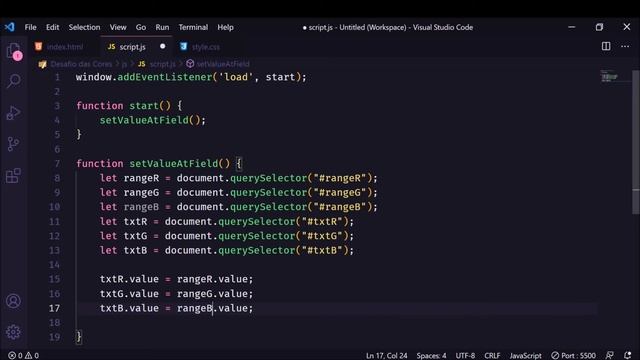Change indentation via Spaces: 4

click(x=431, y=356)
